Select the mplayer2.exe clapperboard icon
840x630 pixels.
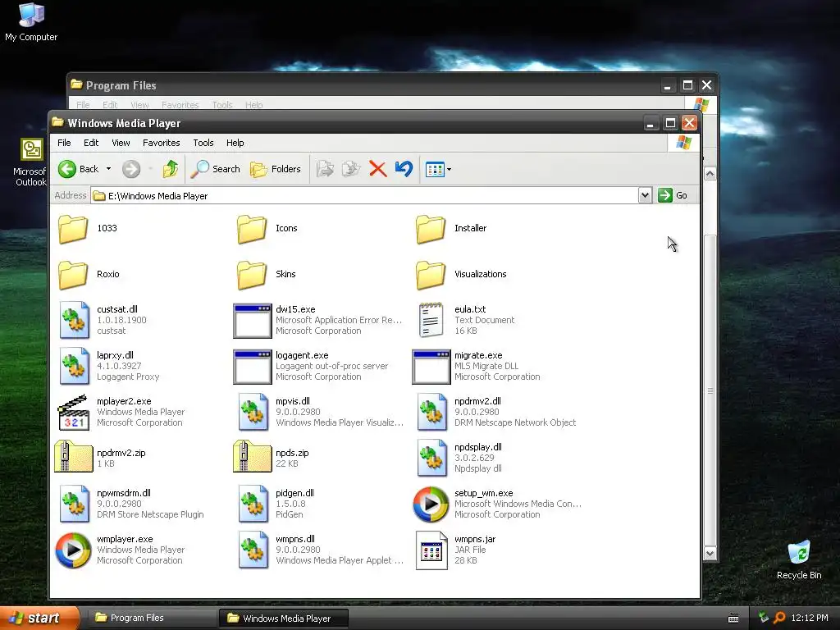[x=73, y=413]
